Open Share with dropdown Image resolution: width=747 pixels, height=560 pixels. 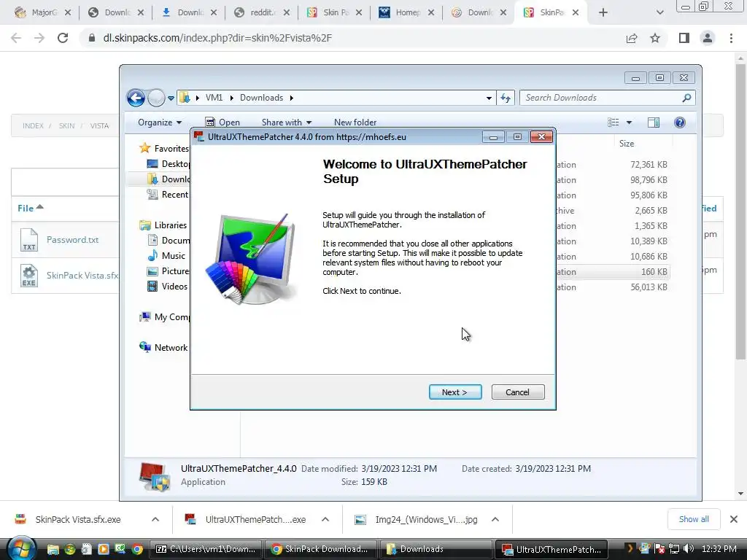(286, 122)
